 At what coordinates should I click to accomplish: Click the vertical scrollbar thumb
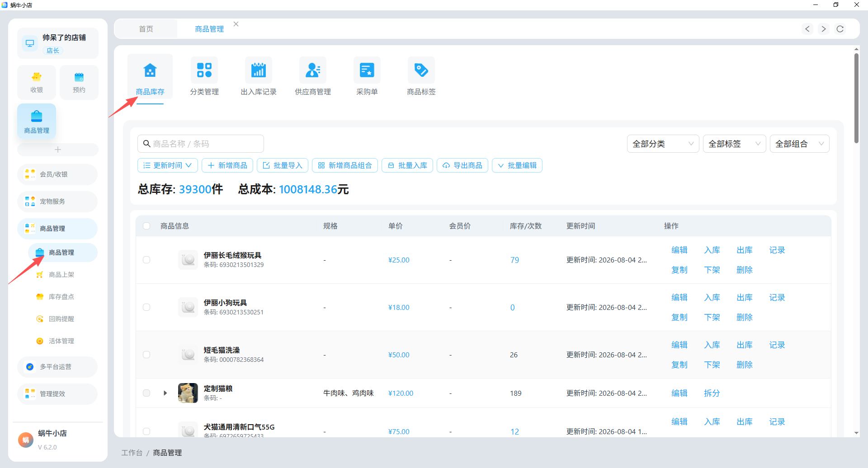coord(856,98)
